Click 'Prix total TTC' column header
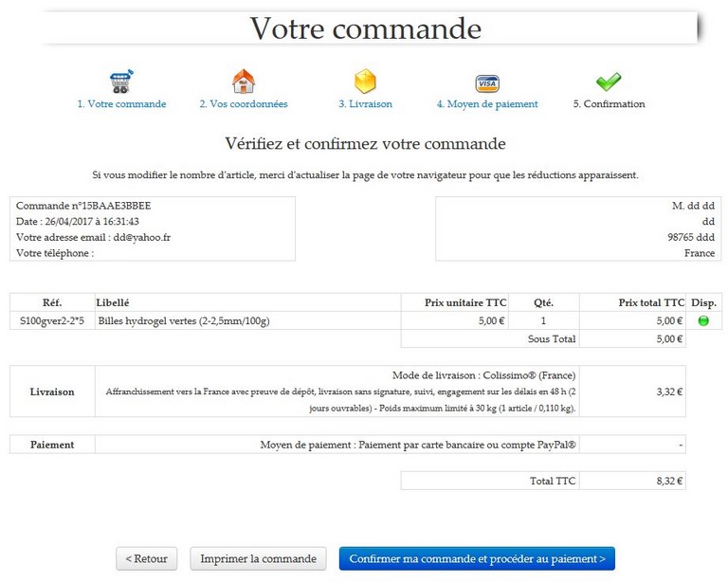The image size is (728, 583). pos(651,302)
